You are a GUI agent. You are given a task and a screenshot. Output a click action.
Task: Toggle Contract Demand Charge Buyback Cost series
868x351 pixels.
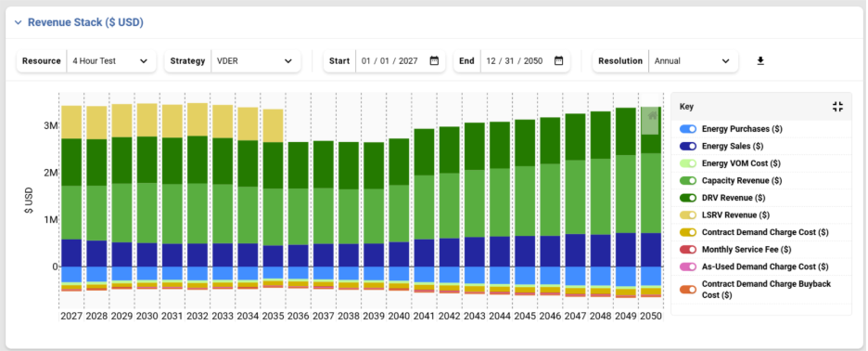tap(688, 290)
